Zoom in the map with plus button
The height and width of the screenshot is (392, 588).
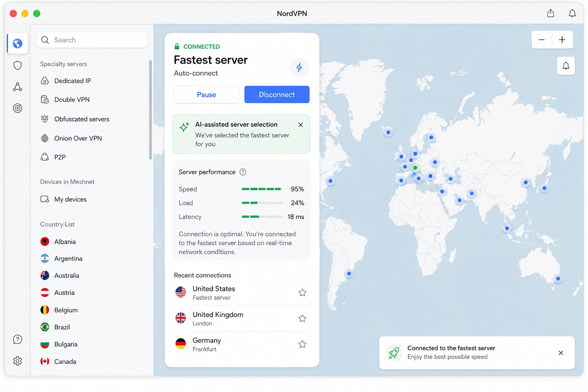[x=562, y=40]
